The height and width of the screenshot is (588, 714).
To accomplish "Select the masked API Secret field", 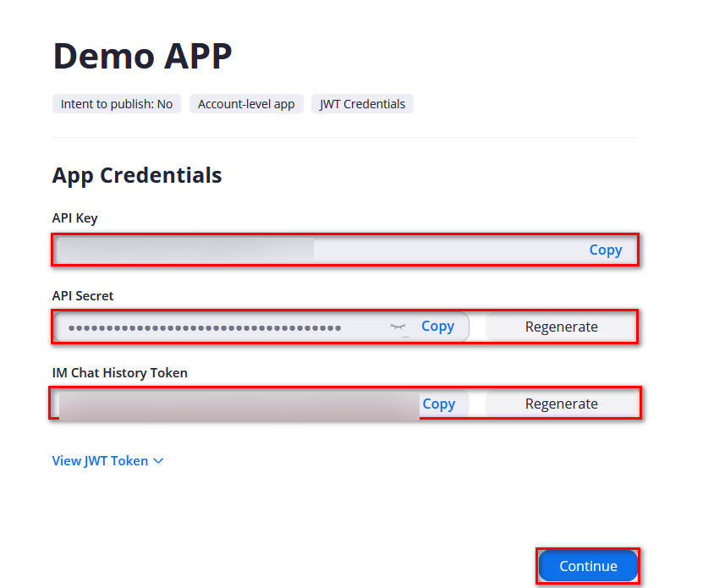I will [x=261, y=327].
